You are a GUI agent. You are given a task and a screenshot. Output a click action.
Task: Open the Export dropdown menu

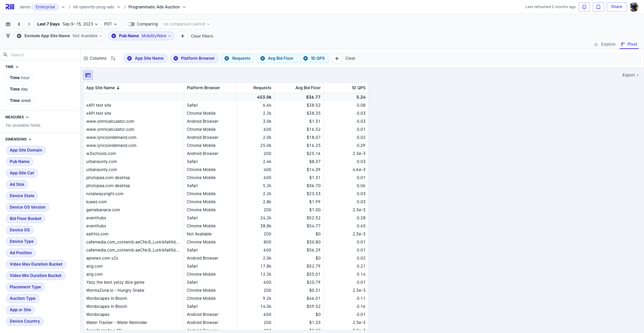click(630, 75)
